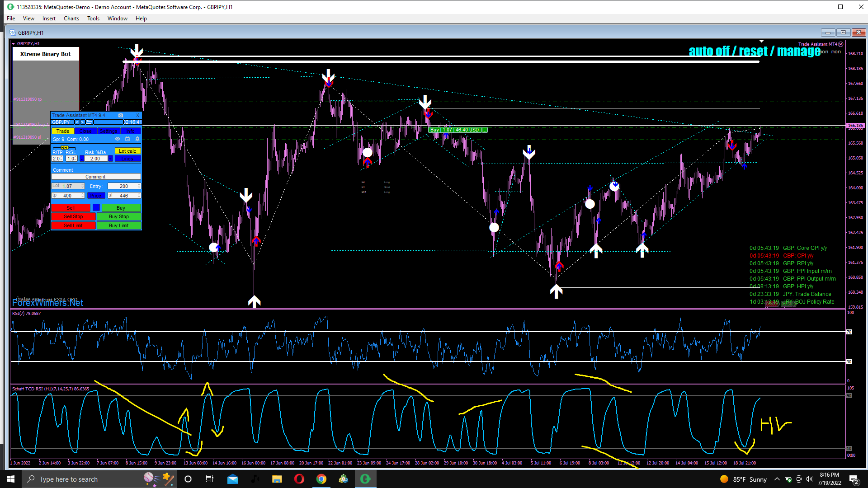Toggle the blue square between Sell and Buy
This screenshot has height=488, width=868.
[96, 207]
